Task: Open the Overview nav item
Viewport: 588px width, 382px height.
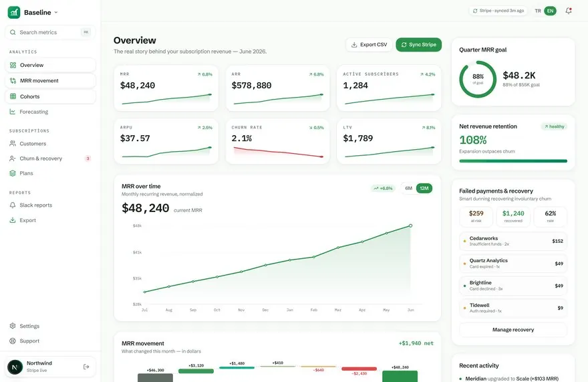Action: coord(50,65)
